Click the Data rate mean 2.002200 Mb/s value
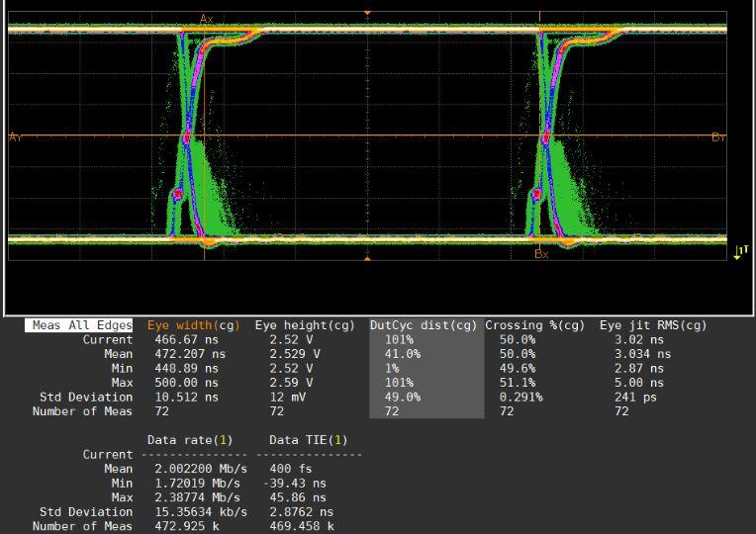The width and height of the screenshot is (756, 534). [201, 469]
